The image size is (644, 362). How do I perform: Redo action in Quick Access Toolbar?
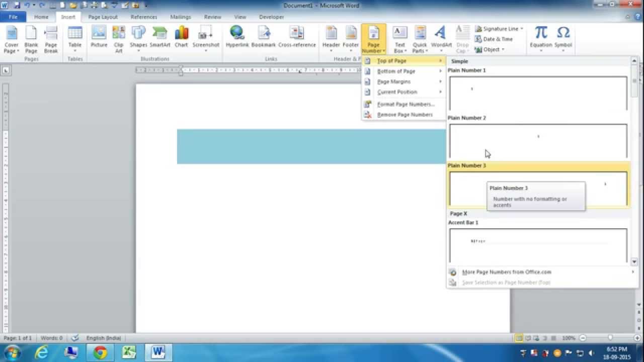pos(41,6)
